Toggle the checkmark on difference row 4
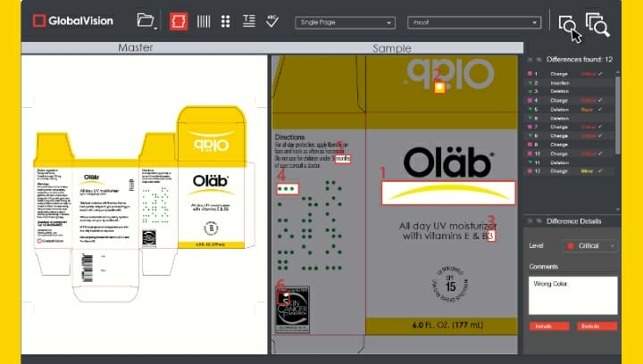This screenshot has height=364, width=643. [600, 100]
